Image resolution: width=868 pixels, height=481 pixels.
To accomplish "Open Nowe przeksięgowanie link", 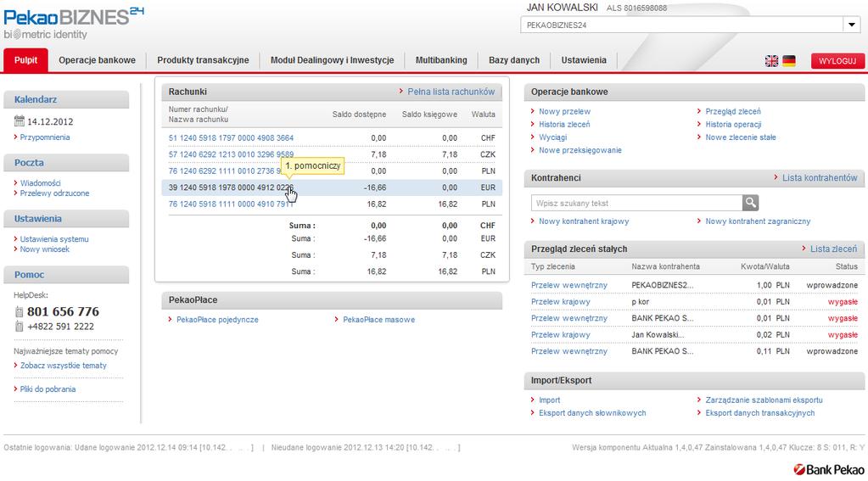I will pos(580,150).
